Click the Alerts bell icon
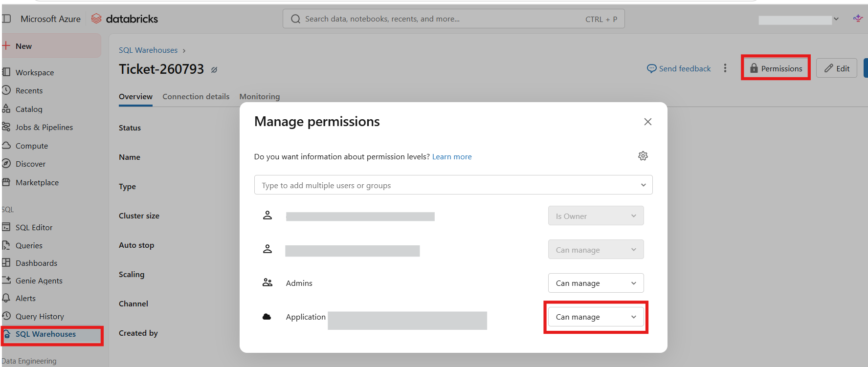 6,298
